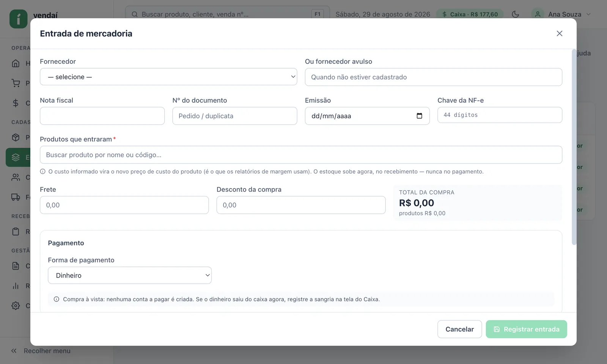Click the settings gear sidebar icon
The height and width of the screenshot is (364, 607).
coord(16,306)
